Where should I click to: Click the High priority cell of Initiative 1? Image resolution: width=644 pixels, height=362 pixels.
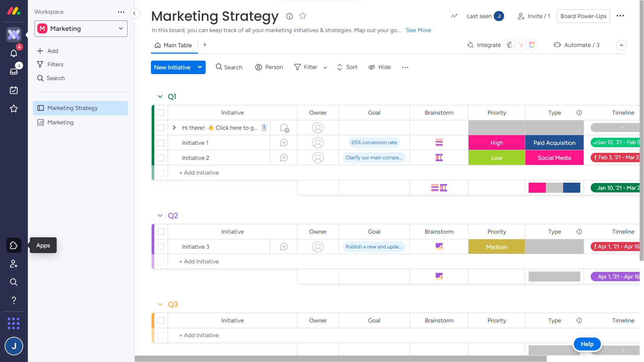(x=496, y=143)
